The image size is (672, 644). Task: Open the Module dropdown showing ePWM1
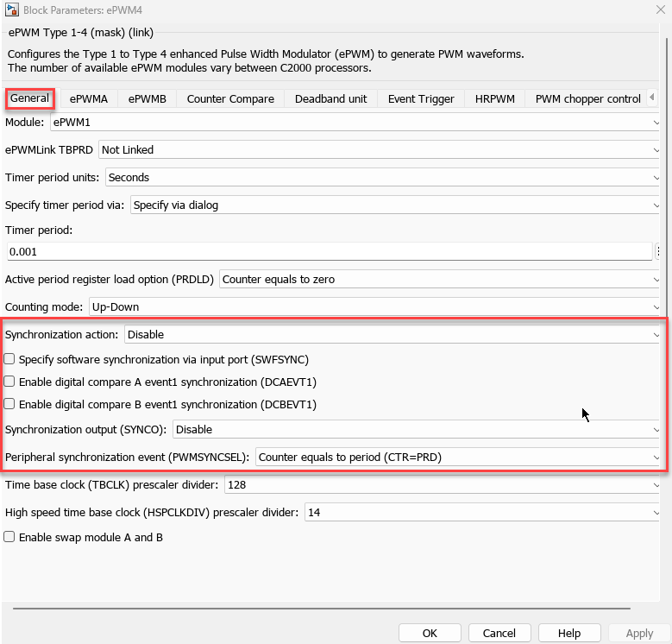pyautogui.click(x=355, y=123)
